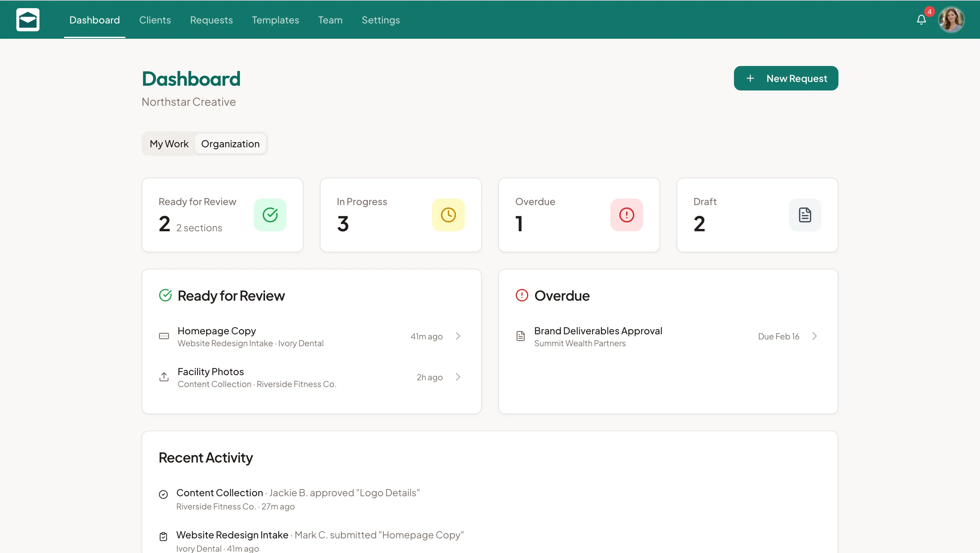The image size is (980, 553).
Task: Click the yellow clock icon on In Progress card
Action: [448, 215]
